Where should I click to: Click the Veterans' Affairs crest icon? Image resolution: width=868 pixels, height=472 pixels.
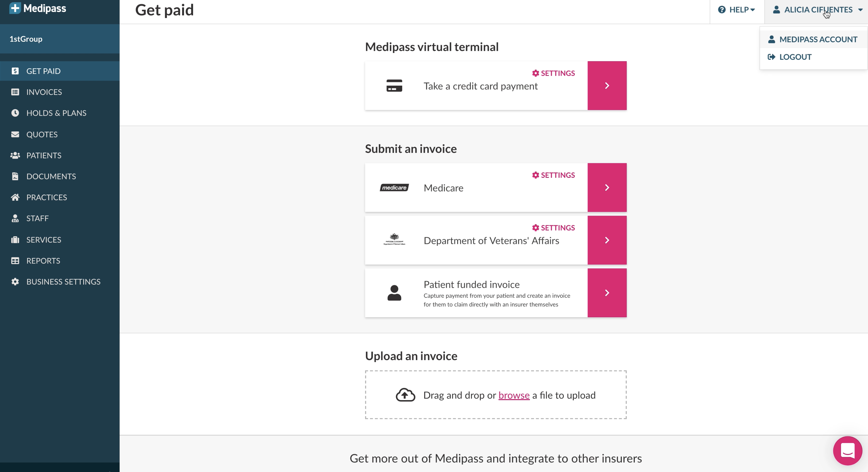(394, 240)
